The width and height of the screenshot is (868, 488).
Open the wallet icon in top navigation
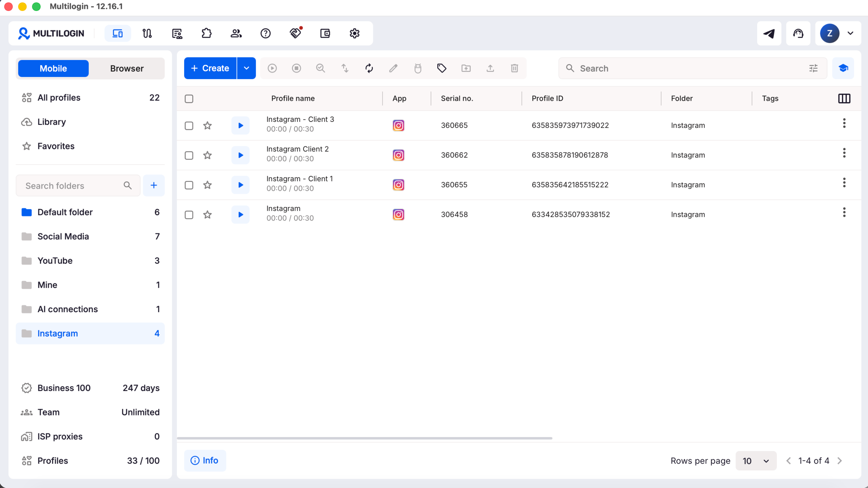[x=325, y=33]
